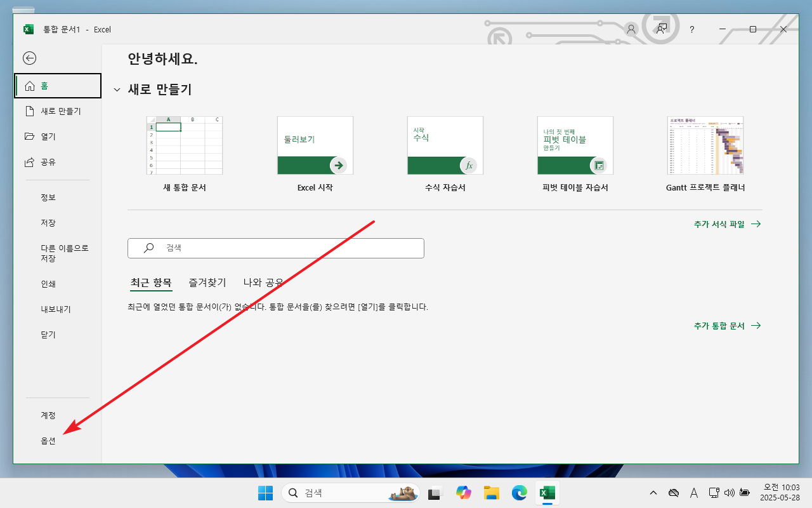Click the input language A indicator

694,493
